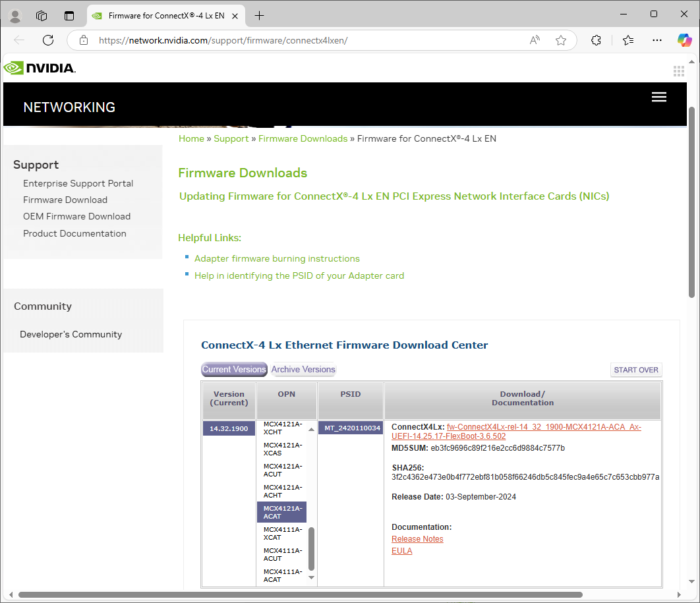Image resolution: width=700 pixels, height=603 pixels.
Task: Click the browser refresh button
Action: [48, 40]
